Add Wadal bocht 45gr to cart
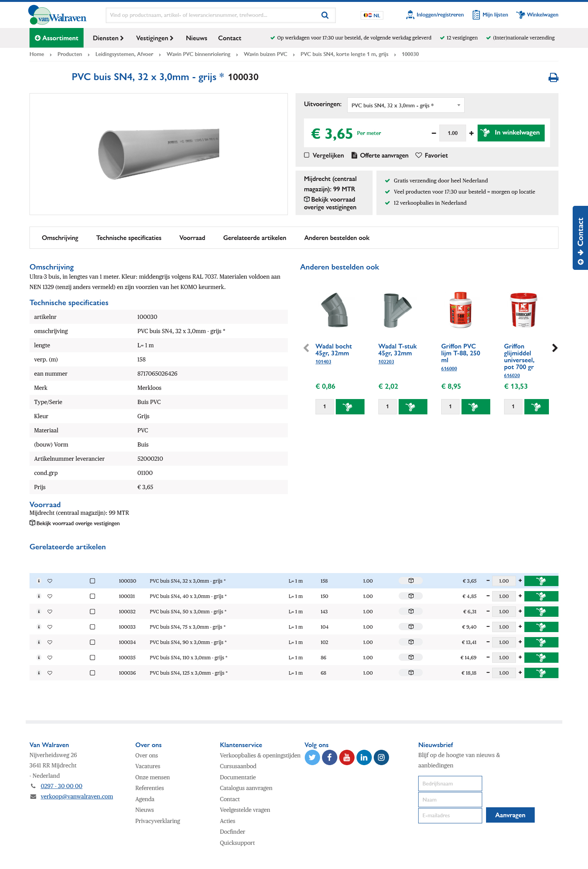This screenshot has height=869, width=588. (x=350, y=407)
